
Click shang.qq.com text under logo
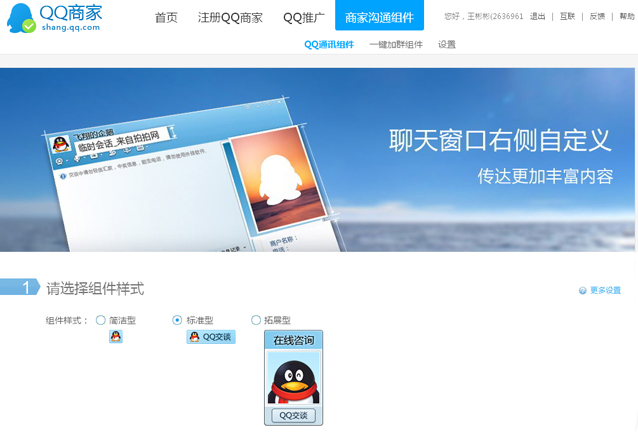click(x=71, y=28)
